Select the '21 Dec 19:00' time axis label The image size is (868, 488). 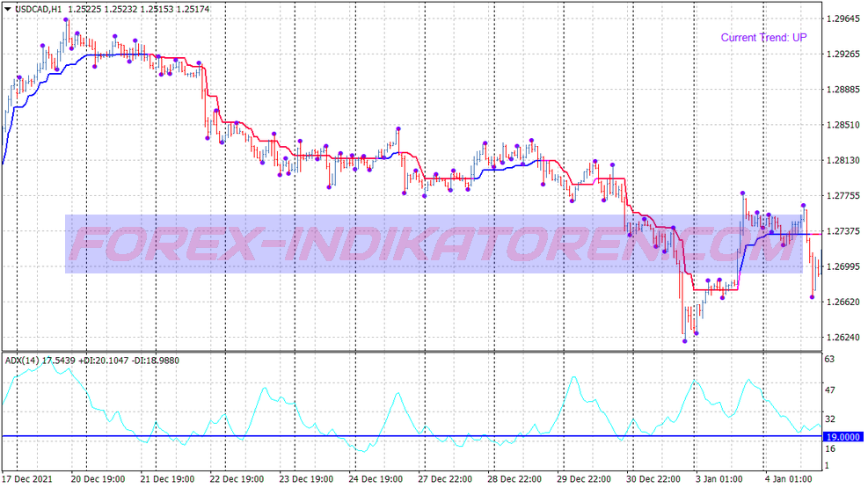(167, 479)
